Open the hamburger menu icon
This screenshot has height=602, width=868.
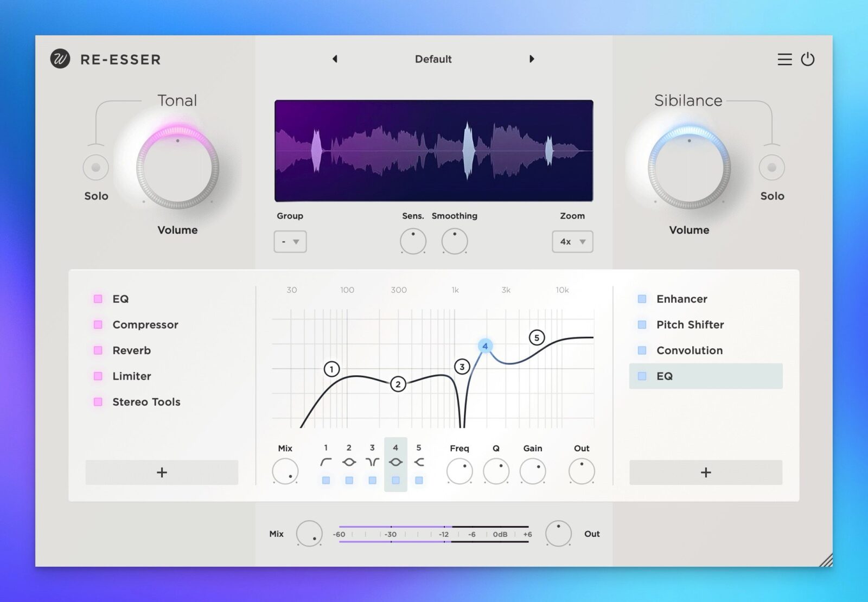pyautogui.click(x=784, y=59)
